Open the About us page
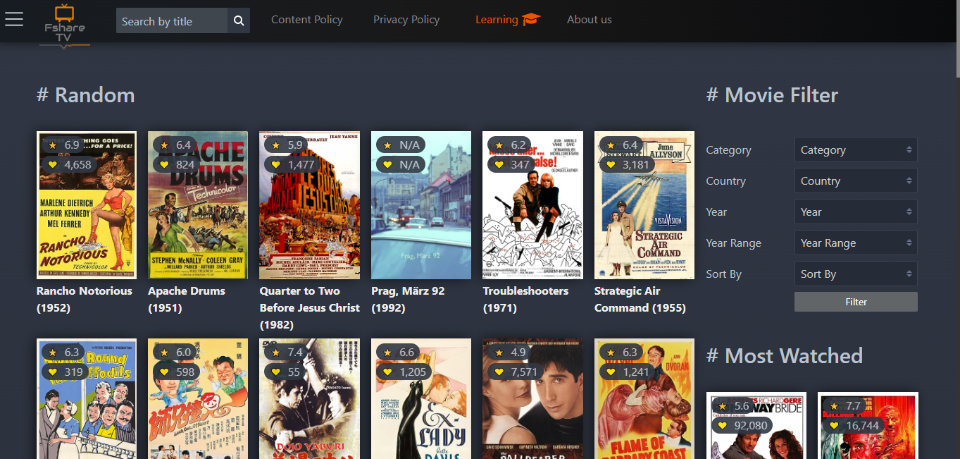This screenshot has width=960, height=459. (x=589, y=20)
